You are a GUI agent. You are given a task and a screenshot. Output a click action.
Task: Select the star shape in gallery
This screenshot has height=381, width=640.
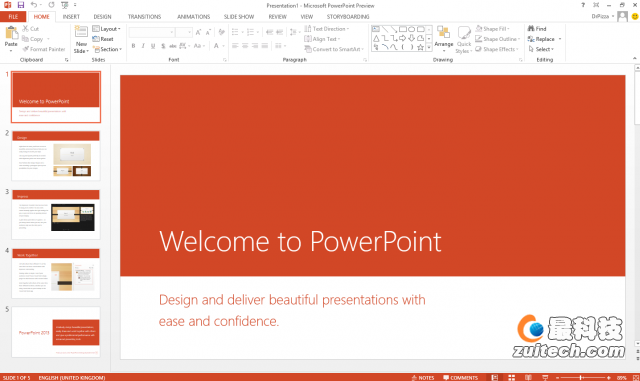point(420,47)
